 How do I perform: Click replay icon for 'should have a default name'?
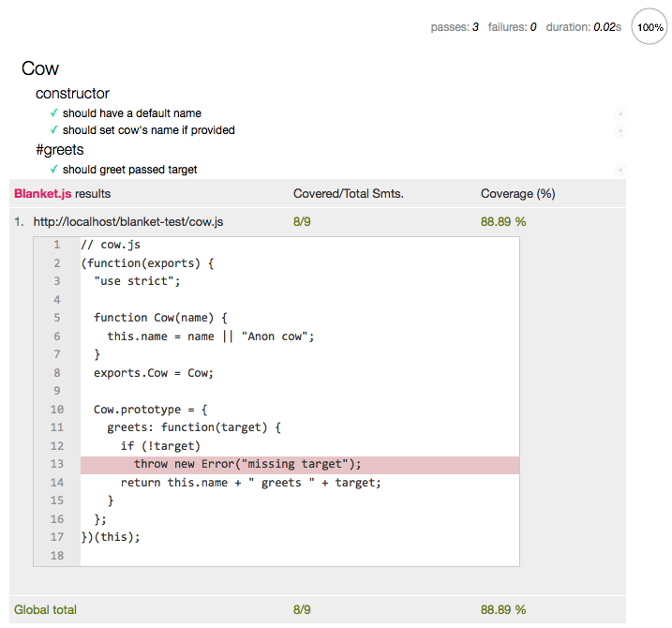point(620,113)
